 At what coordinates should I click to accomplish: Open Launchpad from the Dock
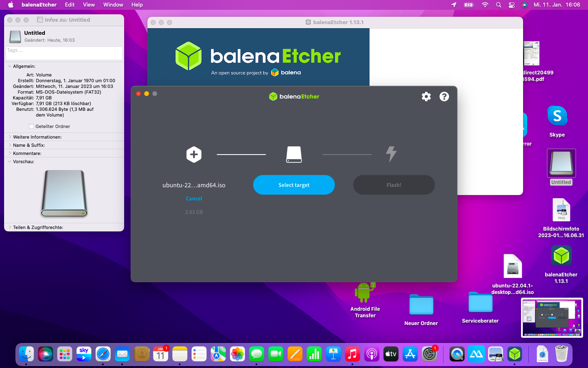(65, 354)
